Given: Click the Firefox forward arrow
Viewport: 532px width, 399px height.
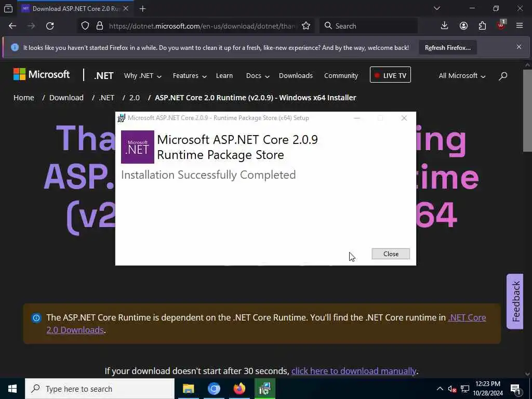Looking at the screenshot, I should click(x=31, y=26).
